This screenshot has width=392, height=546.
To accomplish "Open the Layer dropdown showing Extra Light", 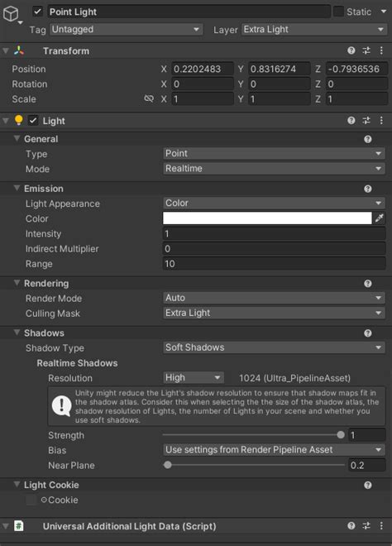I will click(314, 29).
